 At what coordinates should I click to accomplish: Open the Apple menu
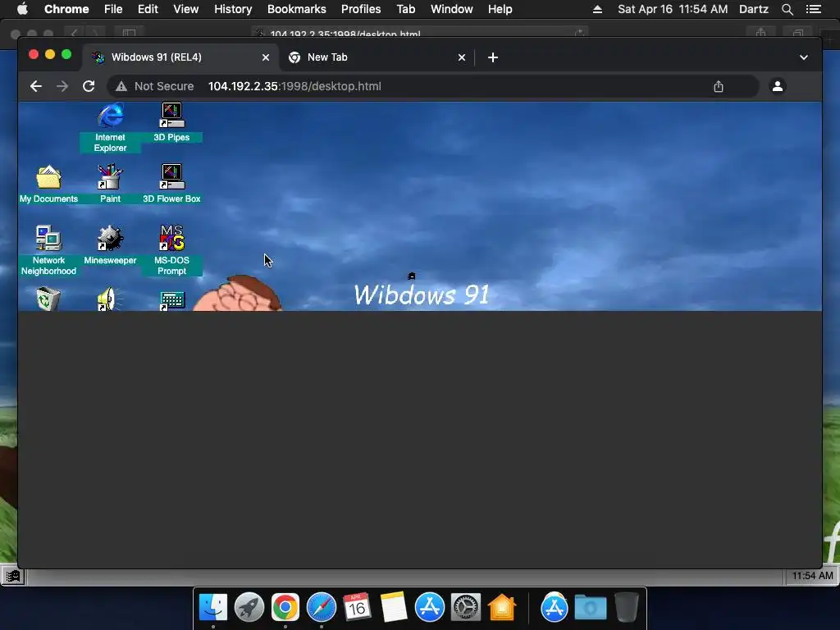point(22,9)
